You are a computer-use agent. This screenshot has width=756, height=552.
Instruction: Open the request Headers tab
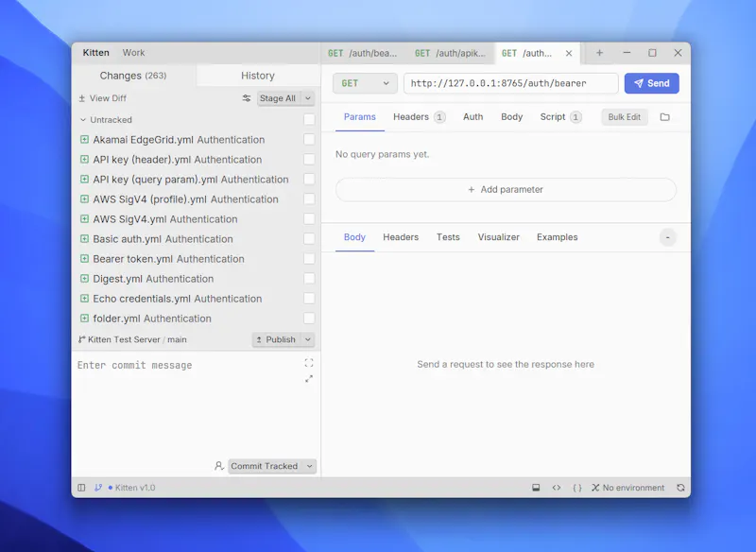[x=419, y=117]
